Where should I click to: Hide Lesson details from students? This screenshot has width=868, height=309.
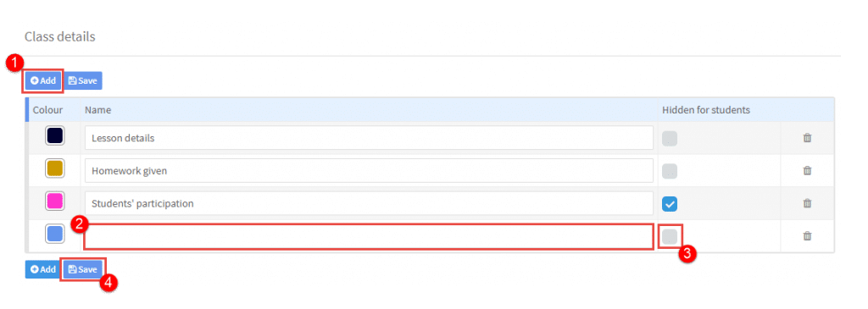670,139
